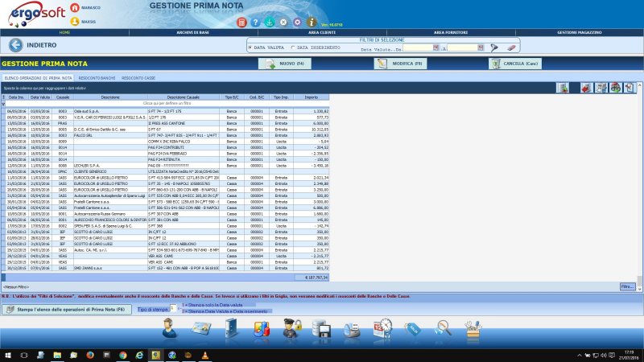Open calendar picker for end date

coord(480,47)
